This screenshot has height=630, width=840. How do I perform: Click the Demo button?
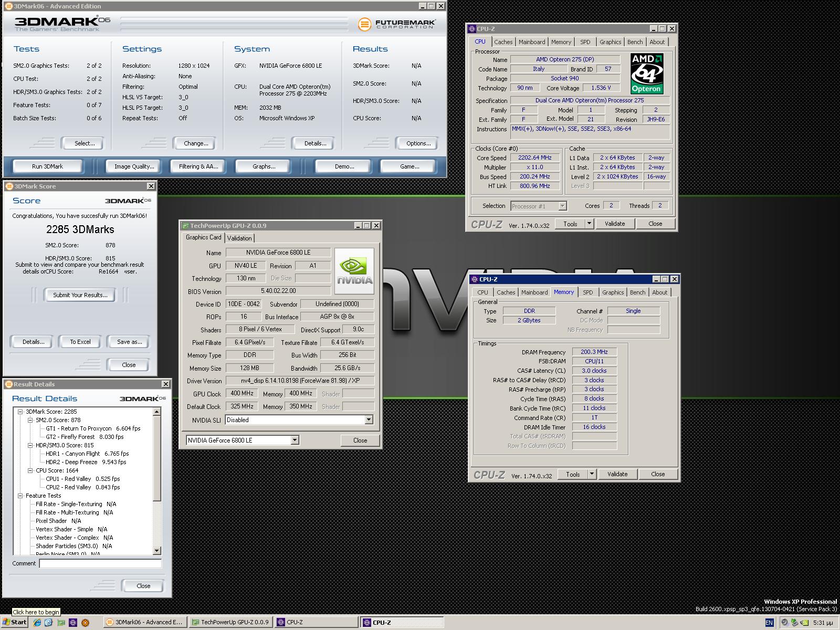coord(344,166)
